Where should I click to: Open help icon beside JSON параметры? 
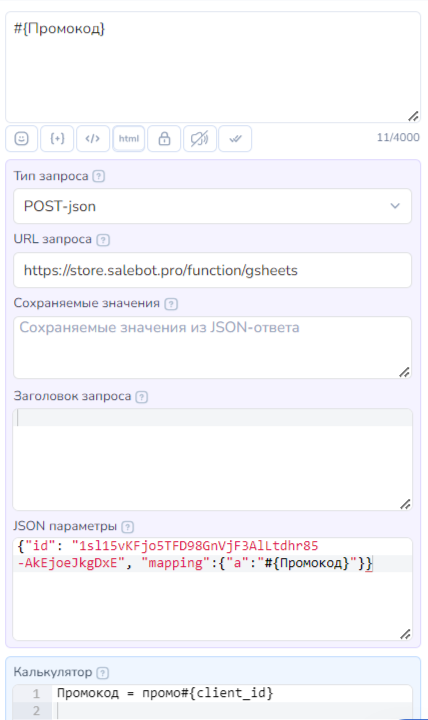[128, 527]
